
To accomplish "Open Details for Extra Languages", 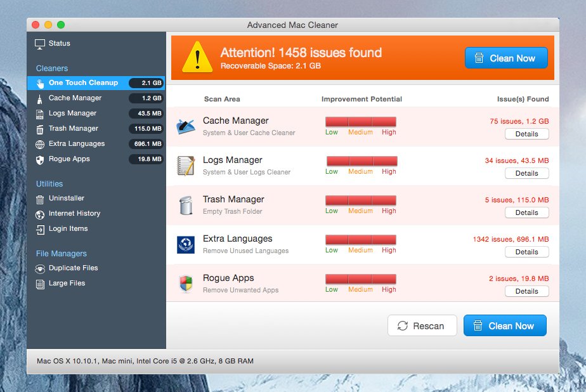I will click(x=526, y=252).
